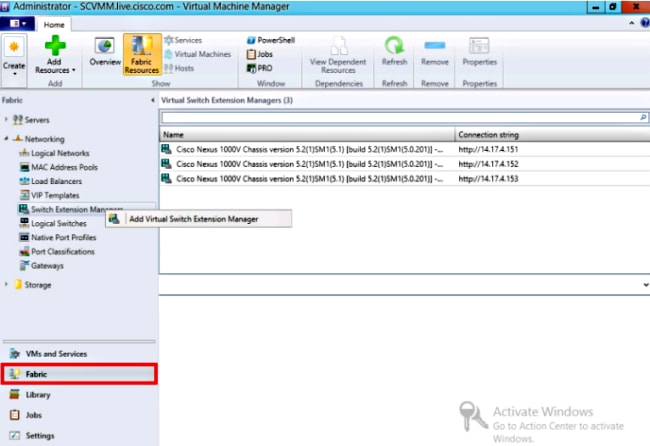The width and height of the screenshot is (650, 446).
Task: Click the green Refresh icon
Action: coord(394,45)
